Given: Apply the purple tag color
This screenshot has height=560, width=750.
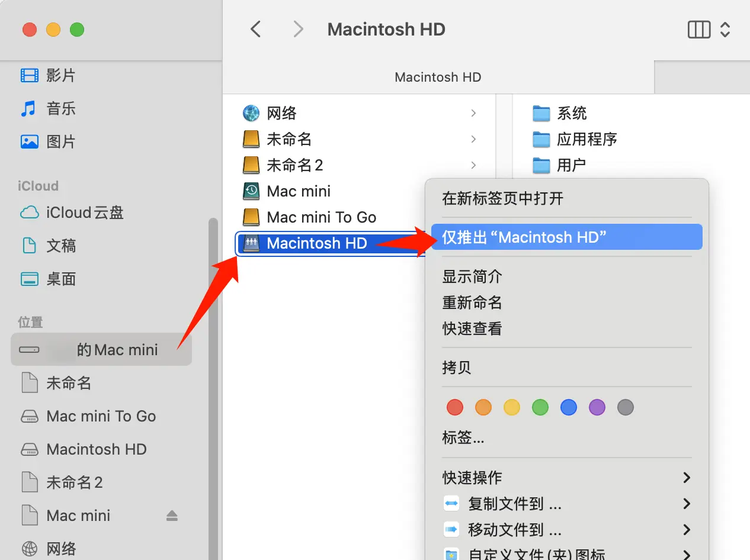Looking at the screenshot, I should tap(597, 407).
